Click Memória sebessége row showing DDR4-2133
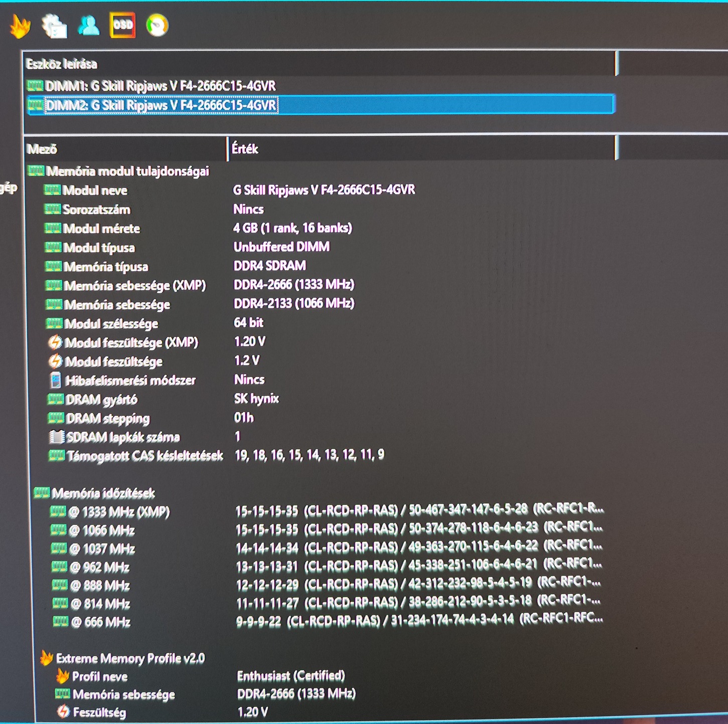This screenshot has width=728, height=724. point(108,305)
